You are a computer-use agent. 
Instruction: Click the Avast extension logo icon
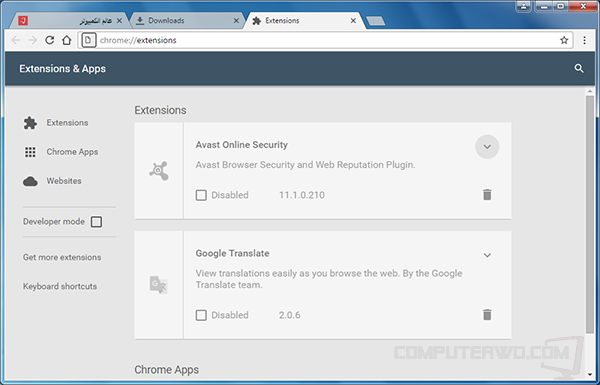159,171
